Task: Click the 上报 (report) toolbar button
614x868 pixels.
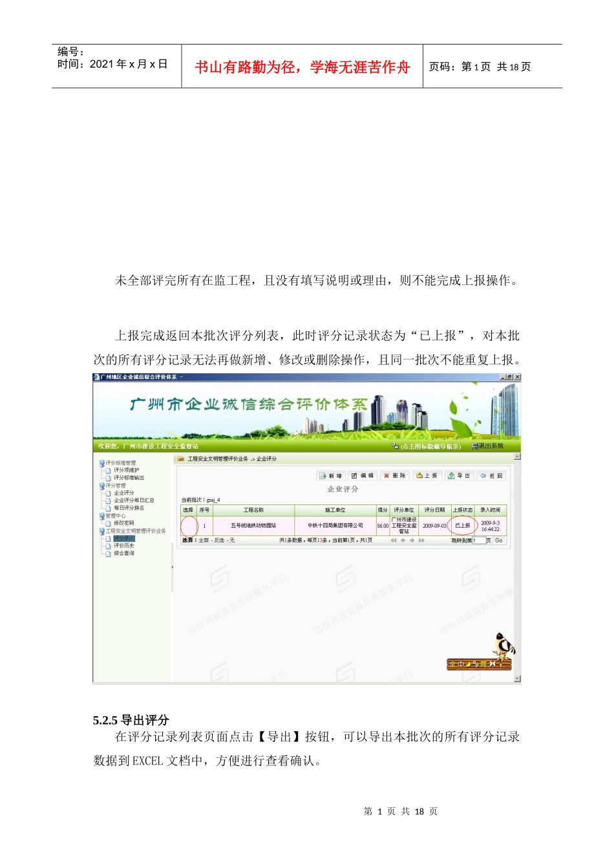Action: [x=427, y=476]
